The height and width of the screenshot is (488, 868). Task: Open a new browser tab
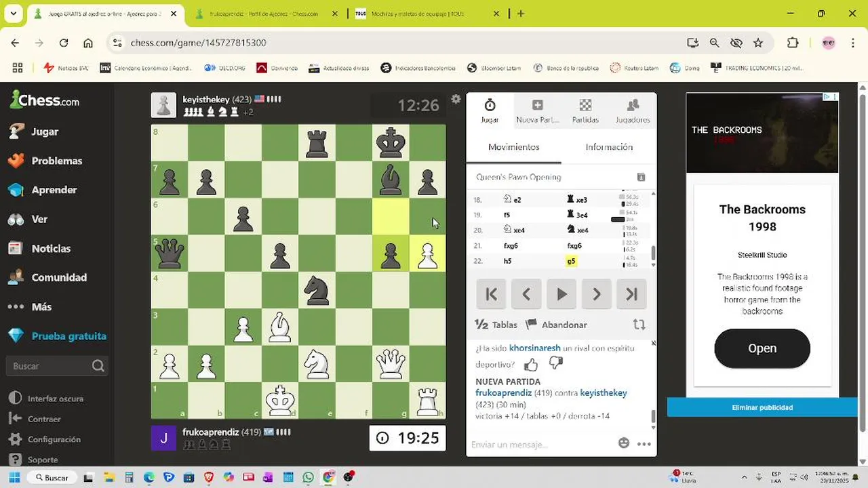pos(521,14)
